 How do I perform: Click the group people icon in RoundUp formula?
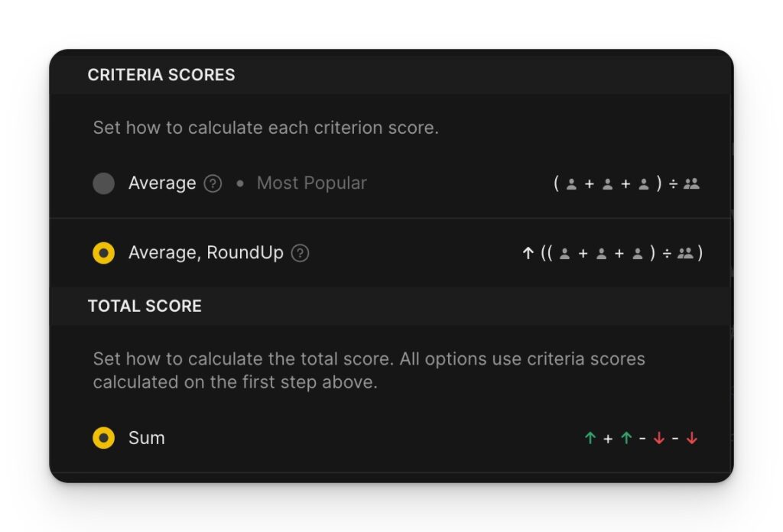tap(685, 254)
